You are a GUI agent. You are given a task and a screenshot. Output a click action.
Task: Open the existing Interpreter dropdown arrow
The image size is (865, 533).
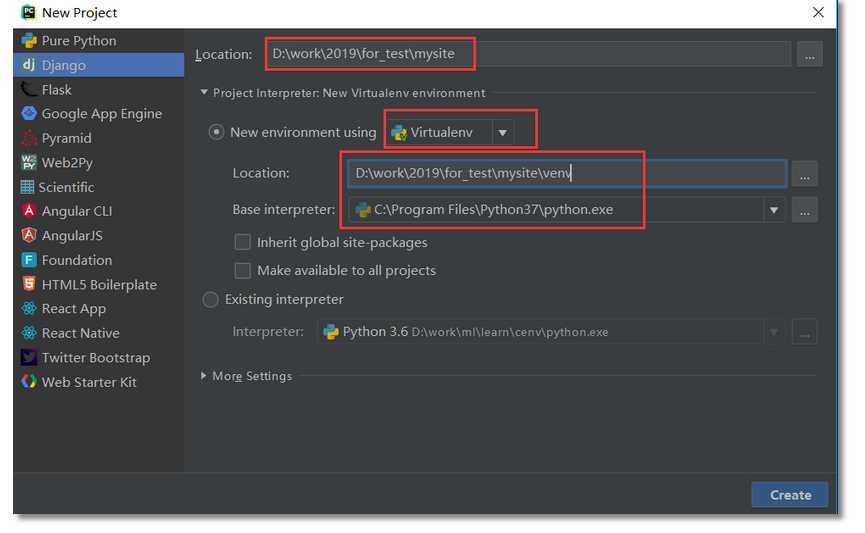[x=774, y=332]
